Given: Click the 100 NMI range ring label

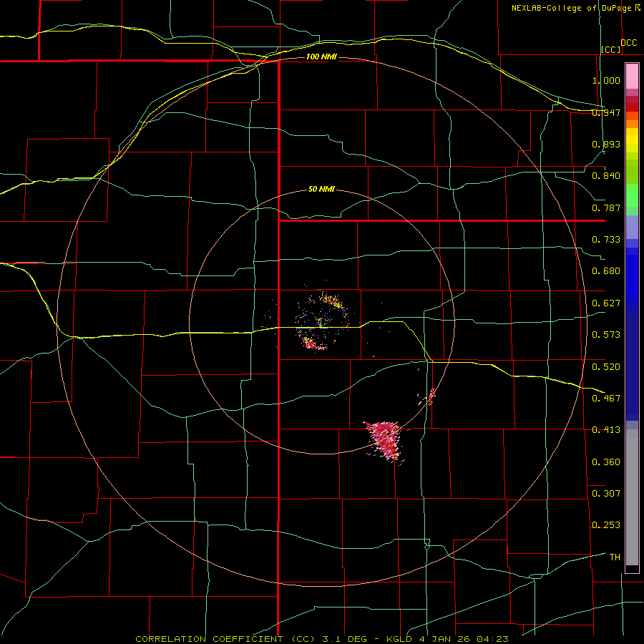Looking at the screenshot, I should pos(321,57).
